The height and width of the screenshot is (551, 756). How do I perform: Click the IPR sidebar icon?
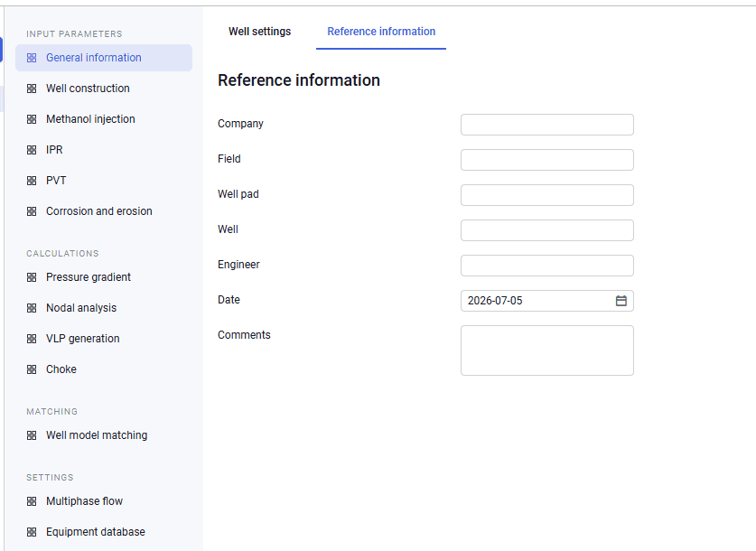[32, 150]
